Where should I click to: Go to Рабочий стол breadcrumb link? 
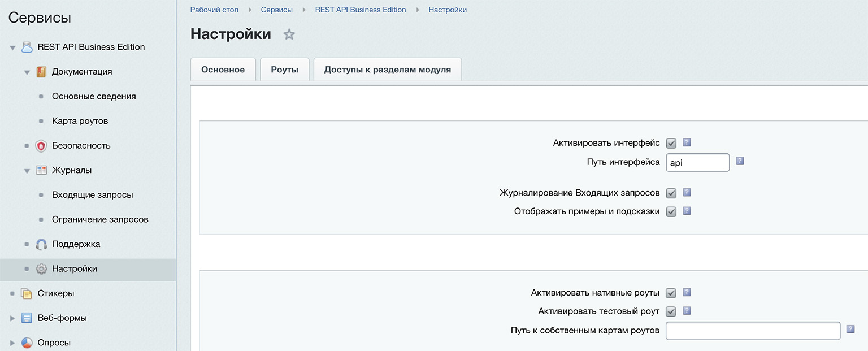(214, 10)
